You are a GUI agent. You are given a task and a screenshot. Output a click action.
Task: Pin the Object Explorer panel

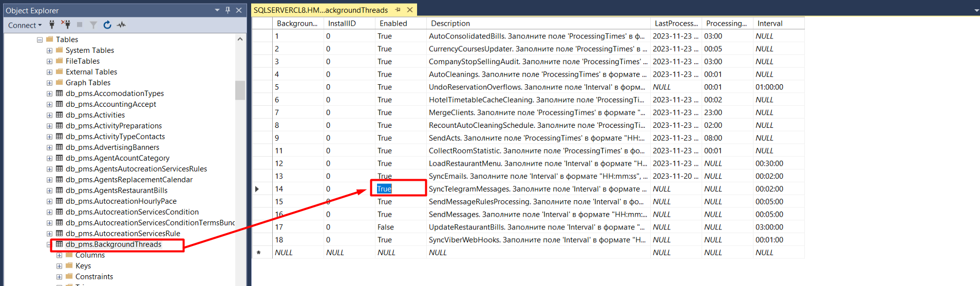[x=228, y=10]
